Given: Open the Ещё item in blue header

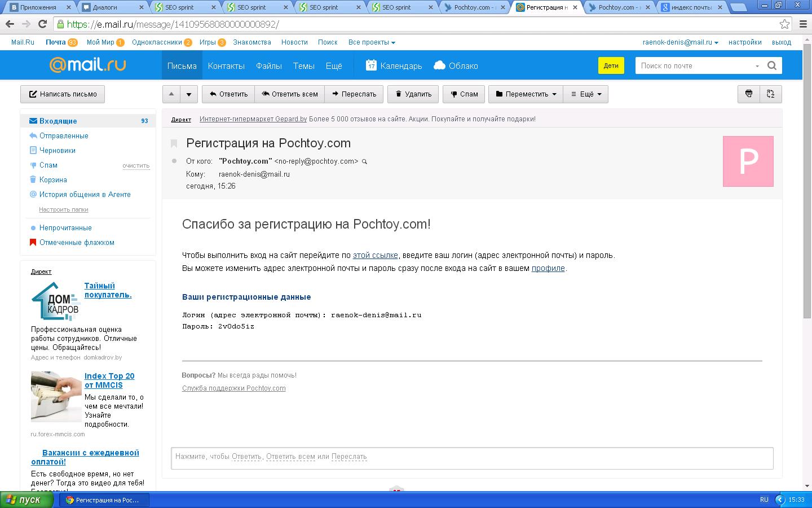Looking at the screenshot, I should tap(334, 65).
